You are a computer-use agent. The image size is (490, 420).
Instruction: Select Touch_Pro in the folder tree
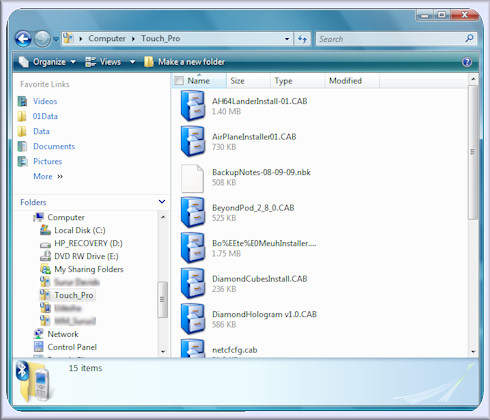[74, 295]
